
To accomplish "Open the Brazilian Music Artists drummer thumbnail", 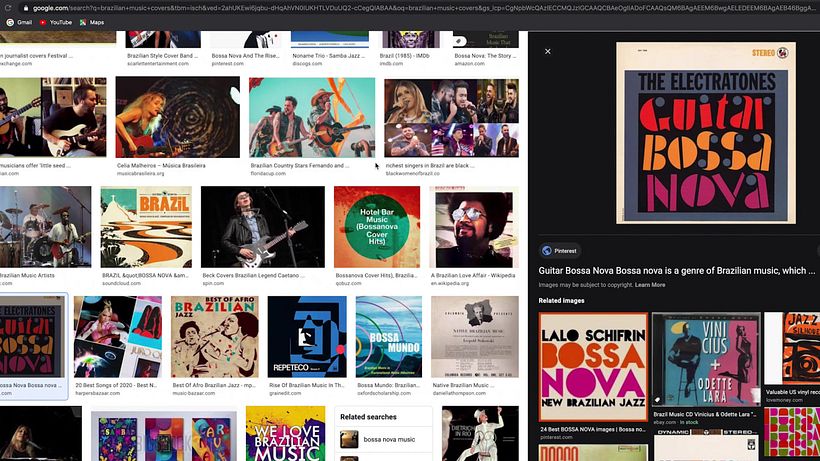I will (45, 227).
